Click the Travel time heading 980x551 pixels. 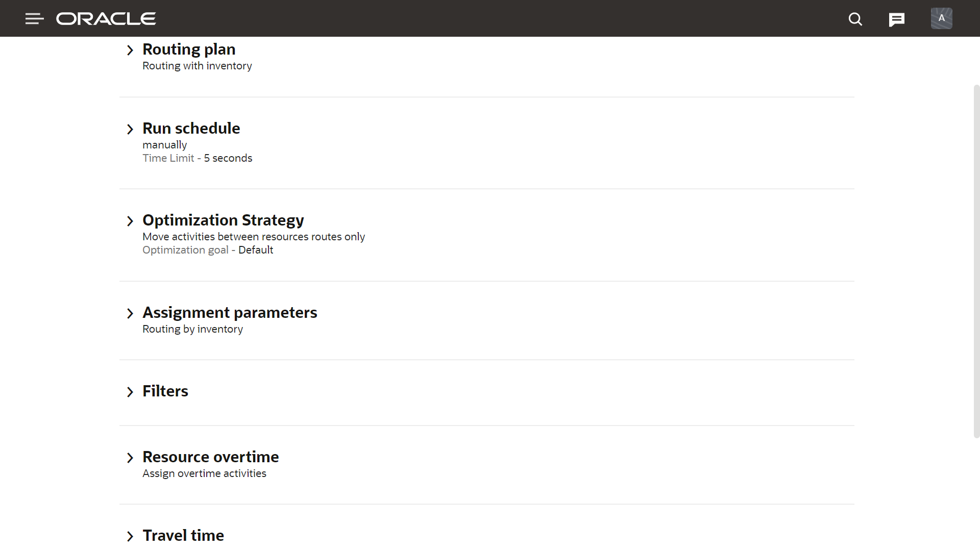click(x=183, y=535)
